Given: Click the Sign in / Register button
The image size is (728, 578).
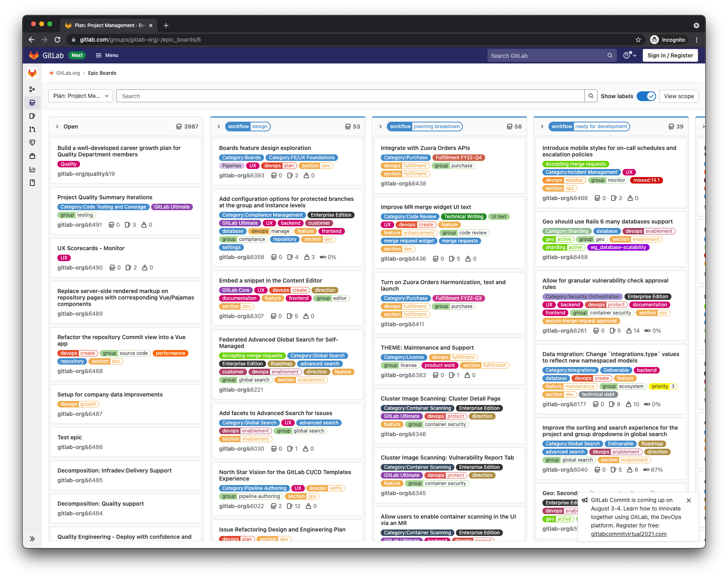Looking at the screenshot, I should click(670, 55).
